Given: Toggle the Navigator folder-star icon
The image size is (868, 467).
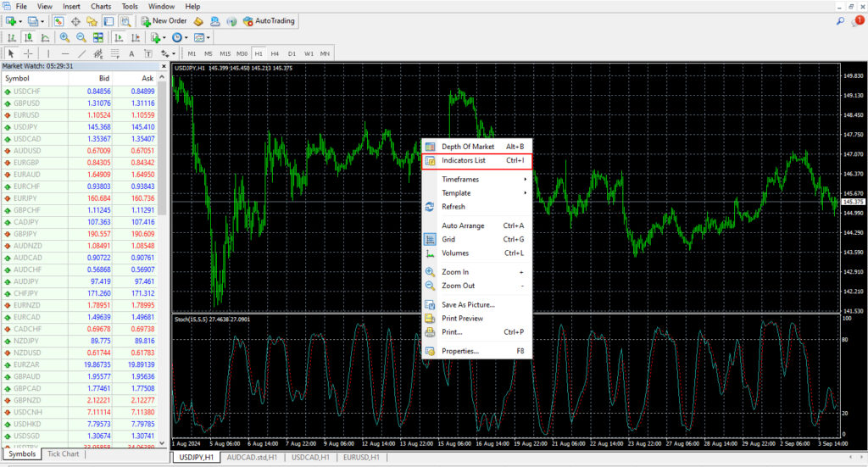Looking at the screenshot, I should 92,21.
